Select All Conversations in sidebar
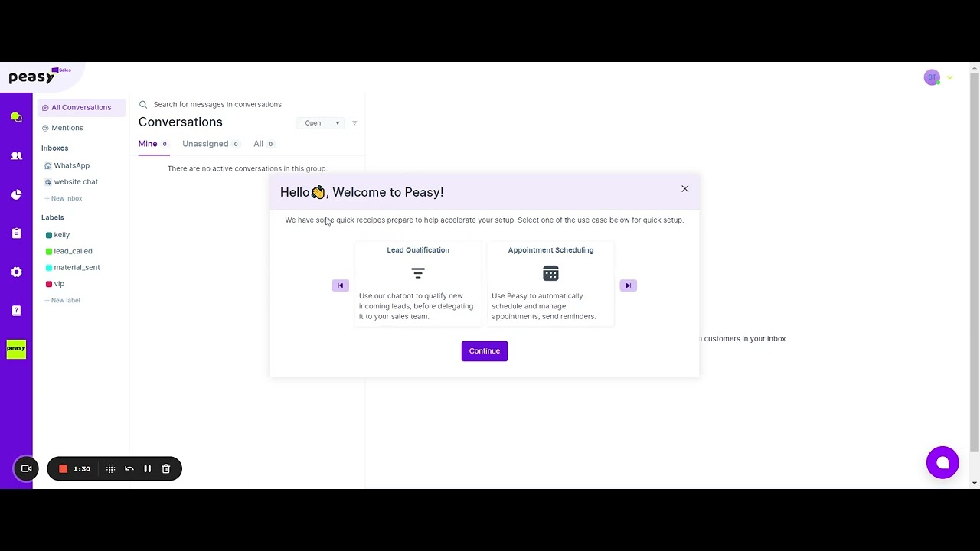980x551 pixels. coord(81,108)
